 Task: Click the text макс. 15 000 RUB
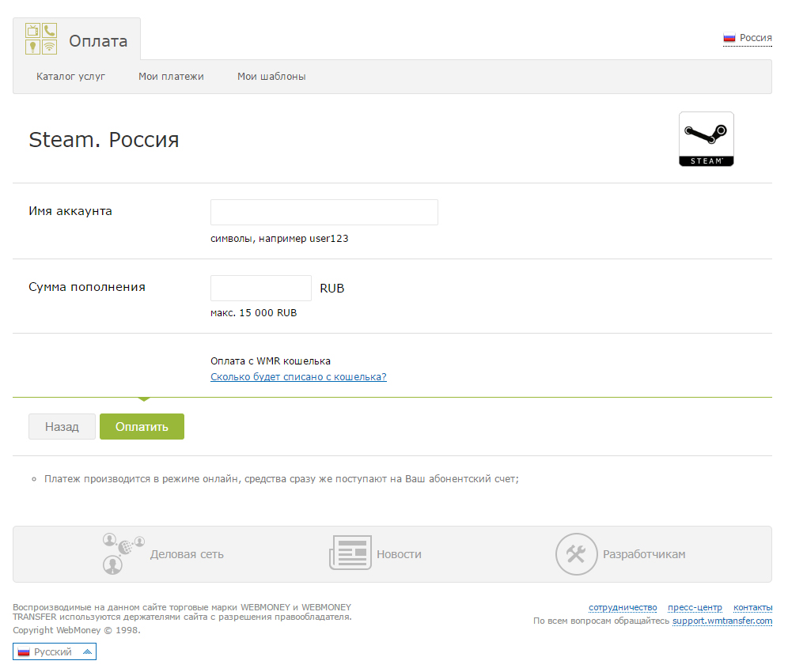[x=254, y=313]
